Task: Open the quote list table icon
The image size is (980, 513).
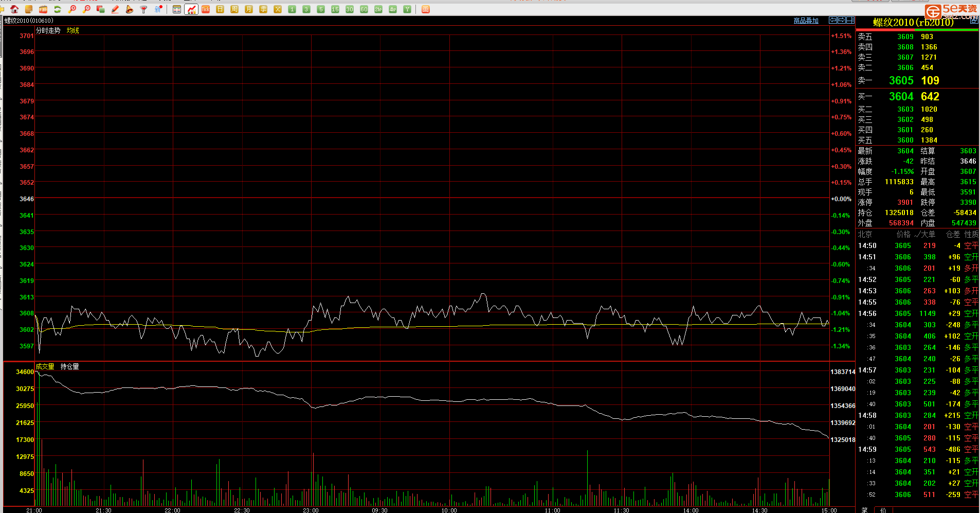Action: (177, 9)
